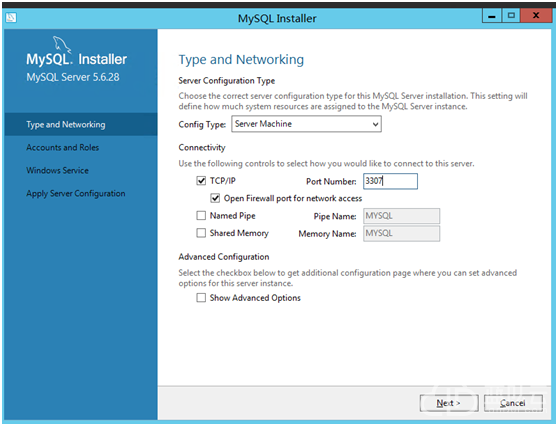Click the Next button
This screenshot has height=426, width=558.
coord(449,403)
